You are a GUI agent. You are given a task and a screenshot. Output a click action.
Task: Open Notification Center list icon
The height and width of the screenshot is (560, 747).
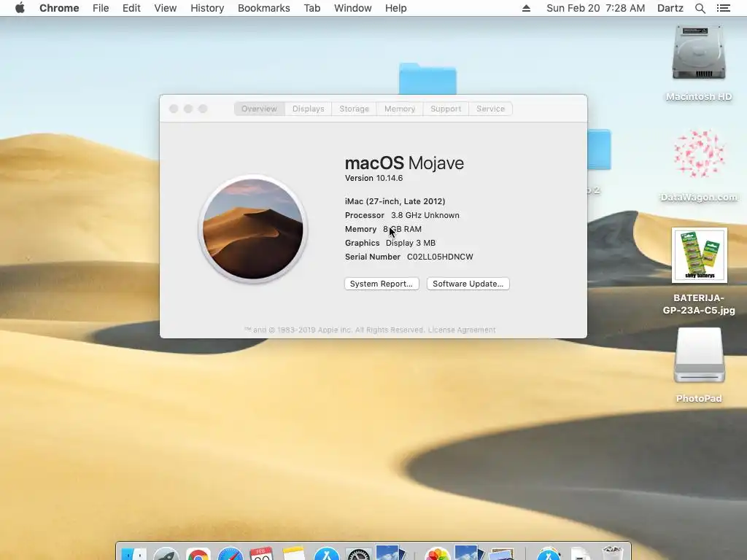(x=723, y=8)
